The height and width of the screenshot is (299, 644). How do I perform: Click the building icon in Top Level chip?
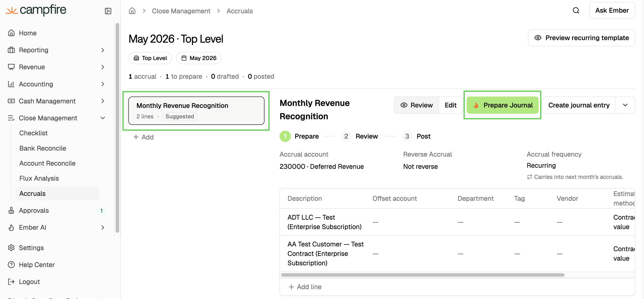point(136,58)
